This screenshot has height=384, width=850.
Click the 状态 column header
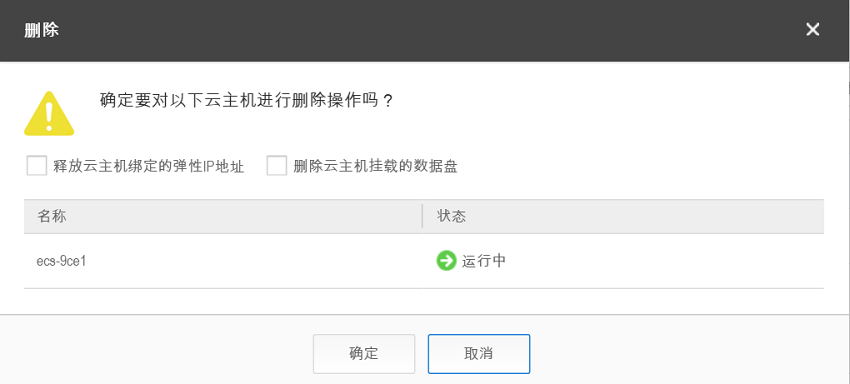coord(452,216)
